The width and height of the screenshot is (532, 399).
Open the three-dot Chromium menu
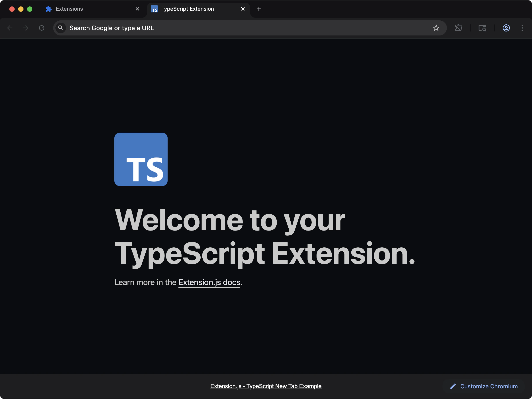(x=522, y=28)
